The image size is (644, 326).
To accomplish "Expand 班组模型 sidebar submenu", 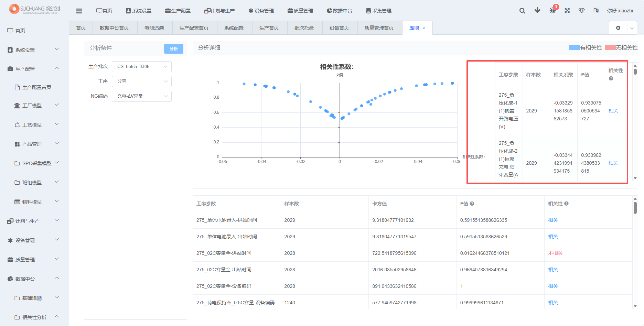I will pos(34,183).
